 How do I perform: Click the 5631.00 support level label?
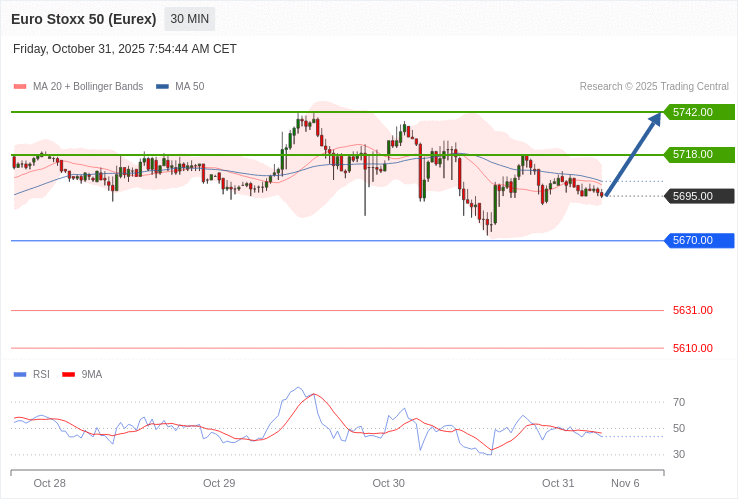pyautogui.click(x=693, y=310)
